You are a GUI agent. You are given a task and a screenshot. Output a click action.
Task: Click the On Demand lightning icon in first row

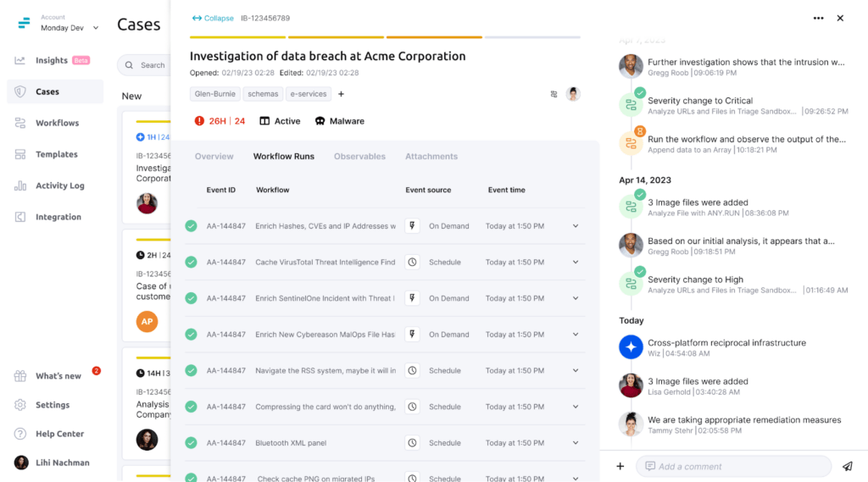click(x=412, y=226)
